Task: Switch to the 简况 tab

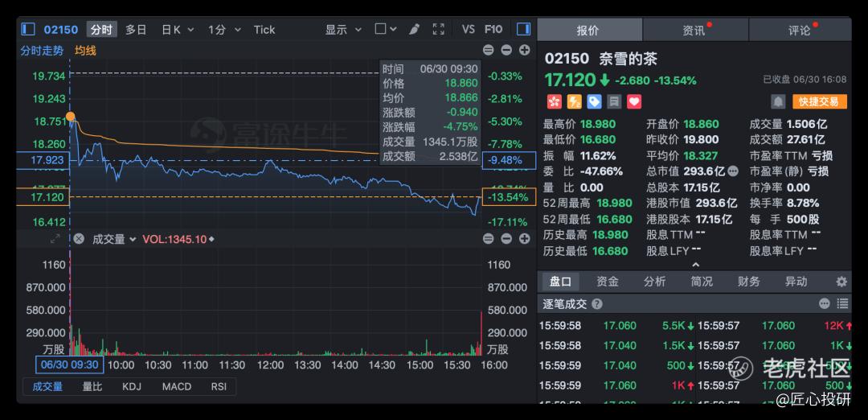Action: click(702, 282)
